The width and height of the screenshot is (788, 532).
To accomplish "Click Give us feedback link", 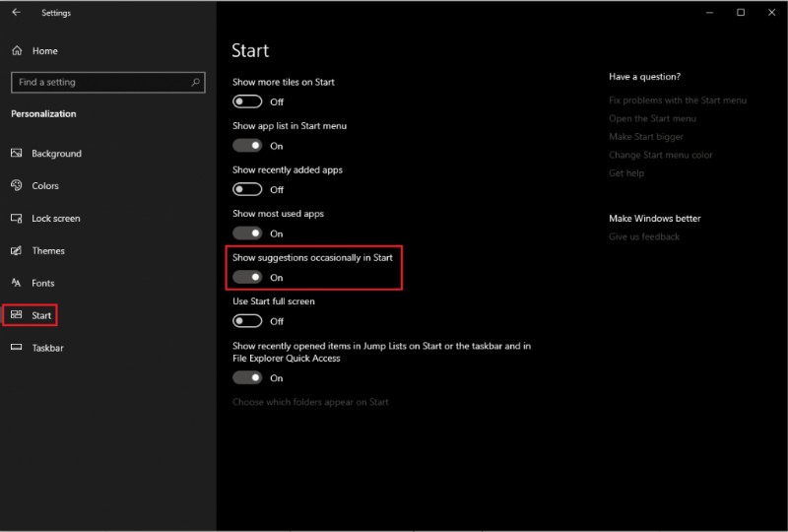I will coord(644,236).
